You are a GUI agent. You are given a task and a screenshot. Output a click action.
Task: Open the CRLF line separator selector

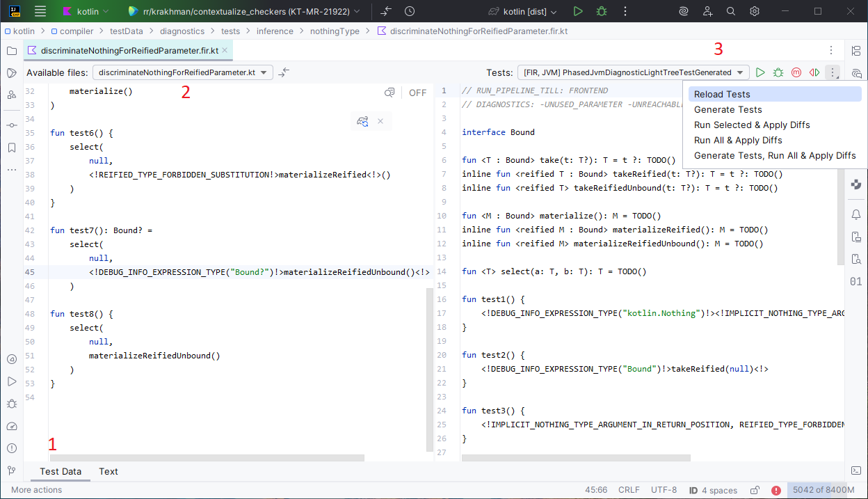pyautogui.click(x=629, y=490)
